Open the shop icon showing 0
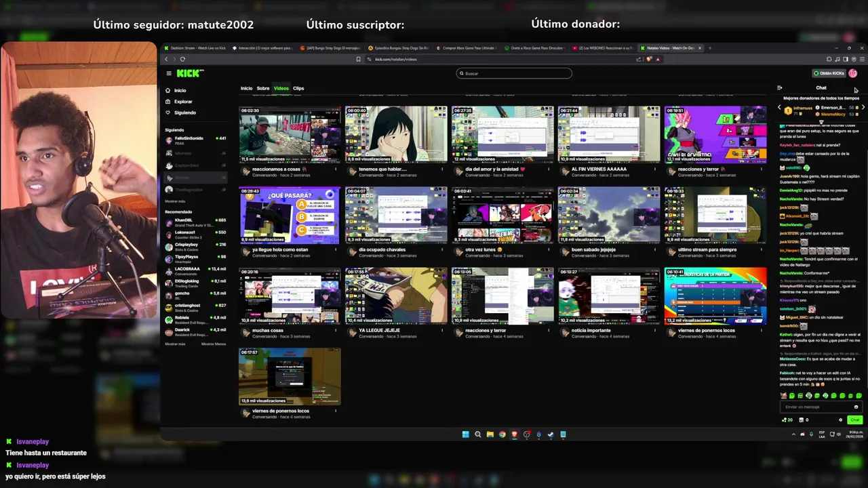 coord(804,420)
